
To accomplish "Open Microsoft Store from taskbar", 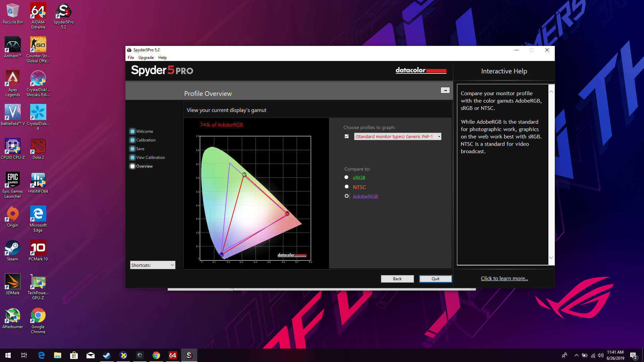I will click(x=74, y=355).
